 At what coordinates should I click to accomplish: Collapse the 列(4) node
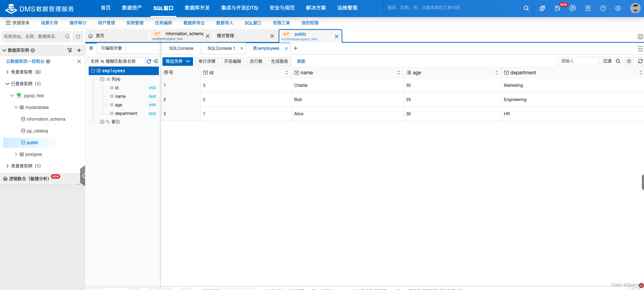[x=102, y=79]
